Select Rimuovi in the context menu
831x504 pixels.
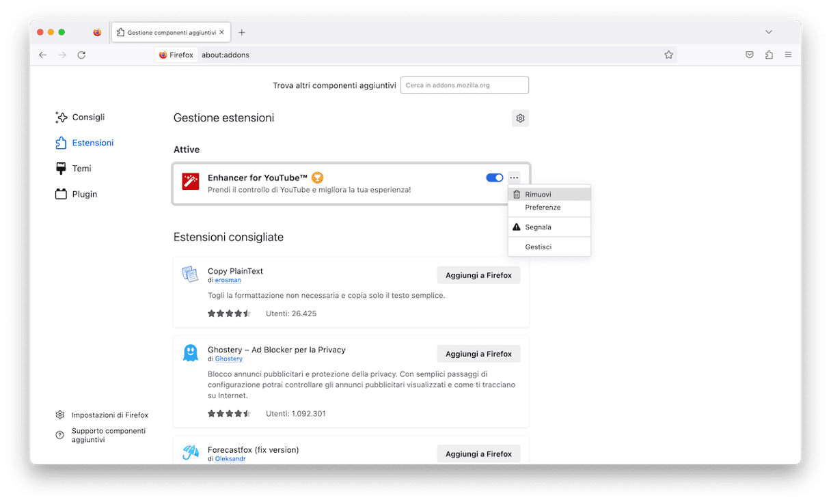[x=549, y=195]
